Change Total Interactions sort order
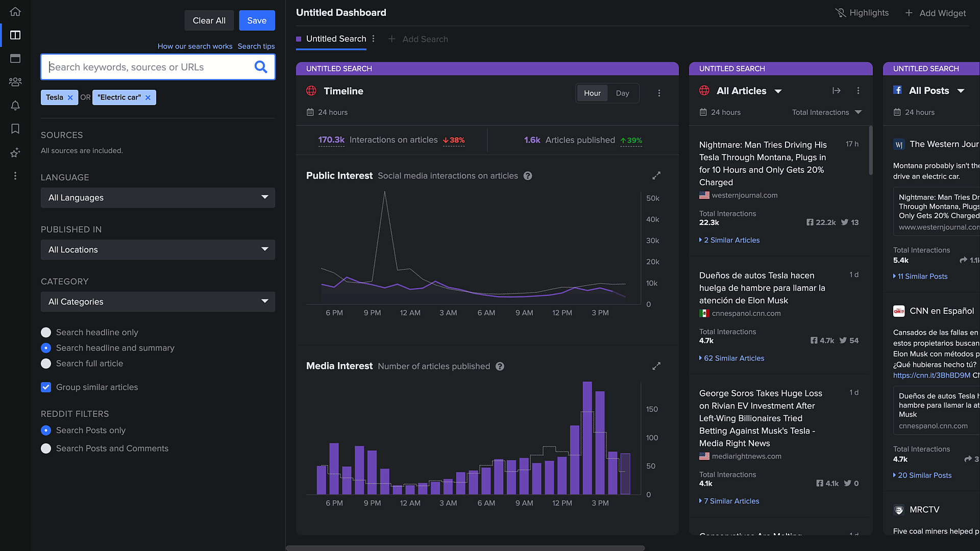This screenshot has height=551, width=980. tap(827, 112)
